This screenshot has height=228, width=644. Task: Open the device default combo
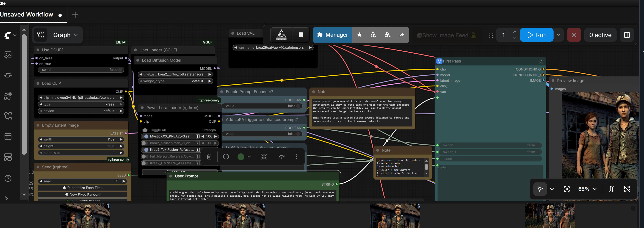(81, 111)
